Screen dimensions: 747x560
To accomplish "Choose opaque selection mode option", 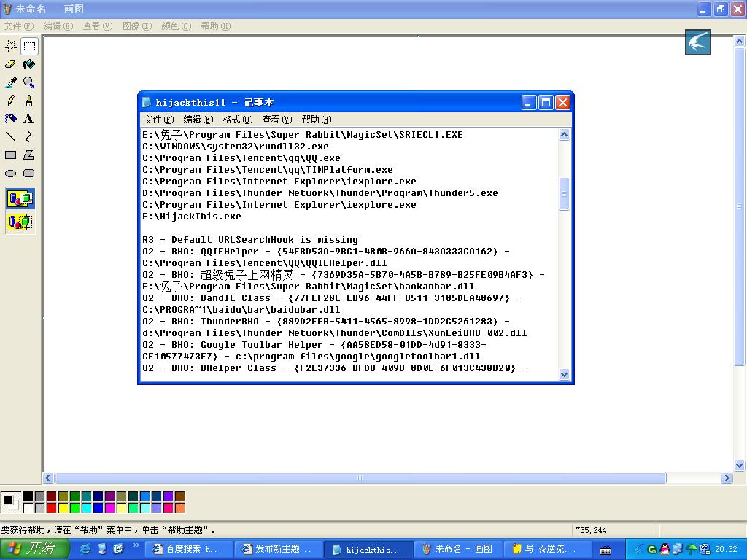I will (20, 198).
